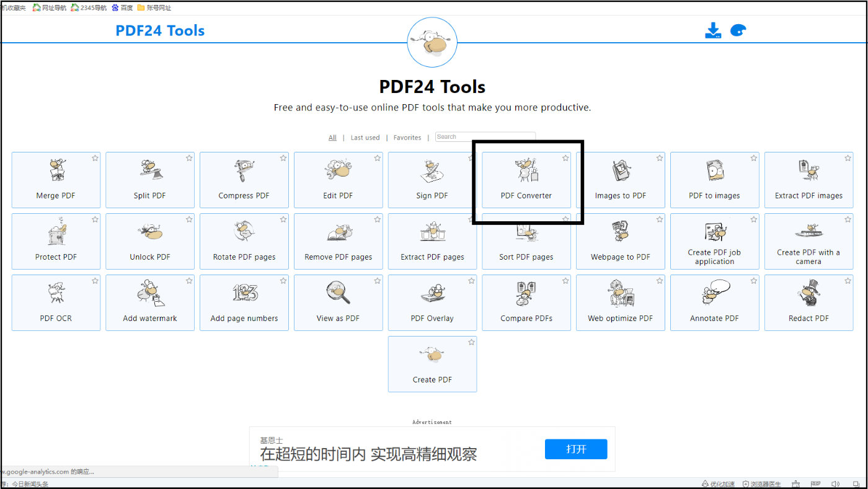
Task: Open the Web optimize PDF tool
Action: 621,302
